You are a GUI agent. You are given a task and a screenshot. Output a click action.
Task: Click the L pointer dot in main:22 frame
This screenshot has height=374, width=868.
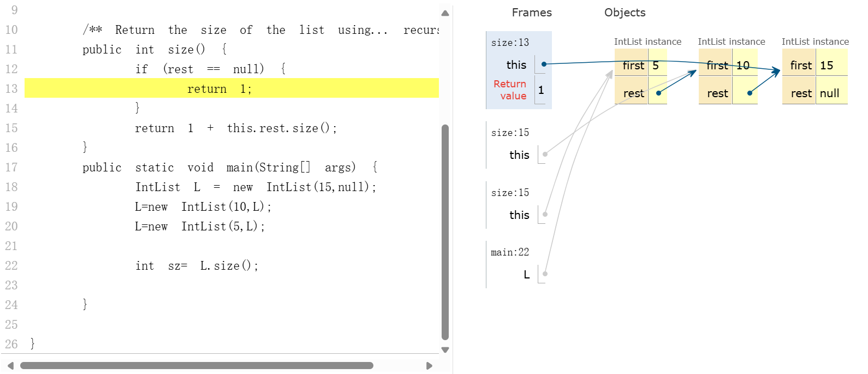545,274
